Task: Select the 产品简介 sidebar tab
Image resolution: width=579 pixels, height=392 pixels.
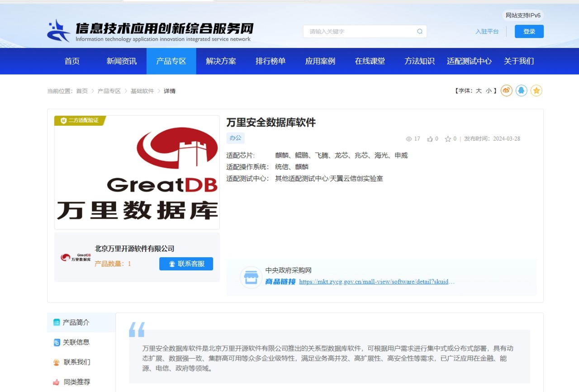Action: coord(81,322)
